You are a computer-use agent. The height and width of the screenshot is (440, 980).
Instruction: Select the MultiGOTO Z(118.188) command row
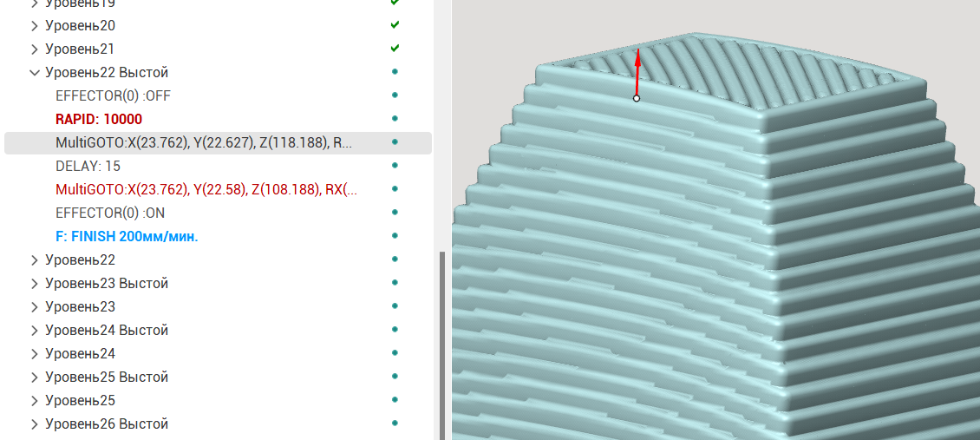pos(204,142)
